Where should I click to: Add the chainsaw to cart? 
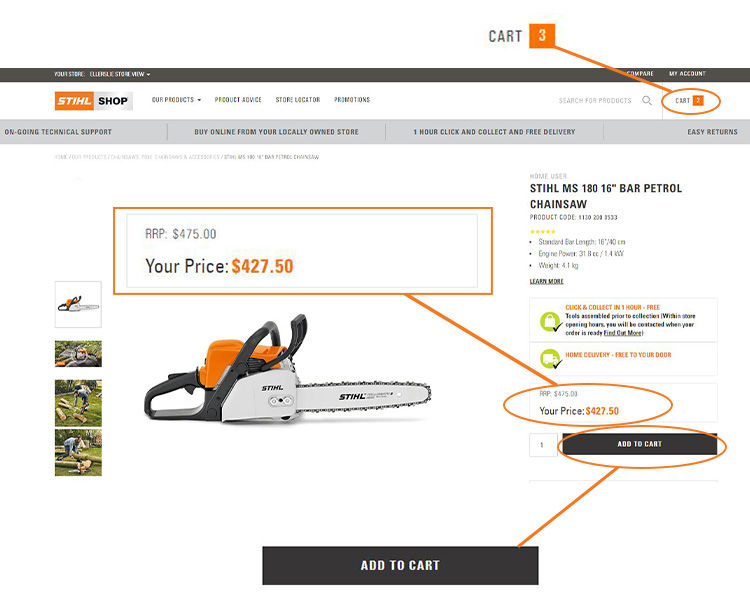coord(640,444)
